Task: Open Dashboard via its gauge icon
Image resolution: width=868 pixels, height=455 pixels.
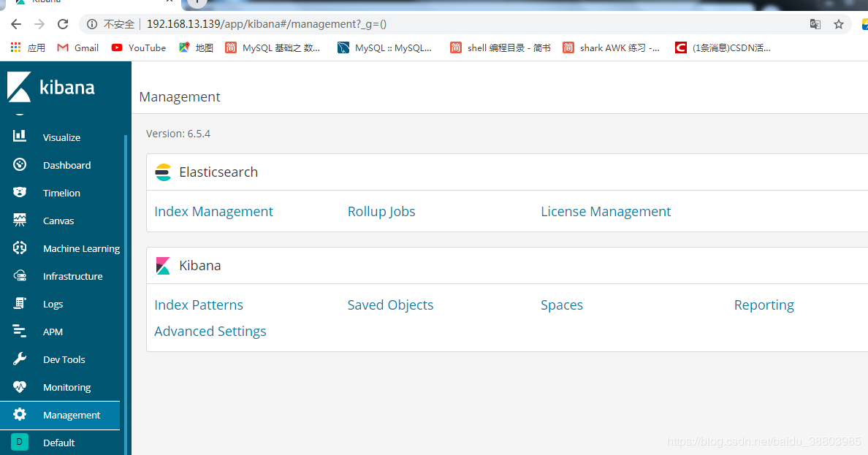Action: click(x=20, y=164)
